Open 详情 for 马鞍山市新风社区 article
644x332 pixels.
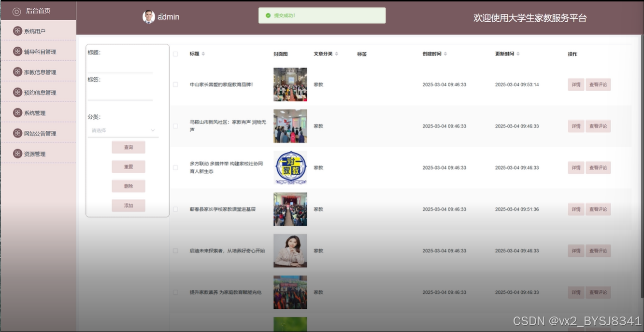576,126
